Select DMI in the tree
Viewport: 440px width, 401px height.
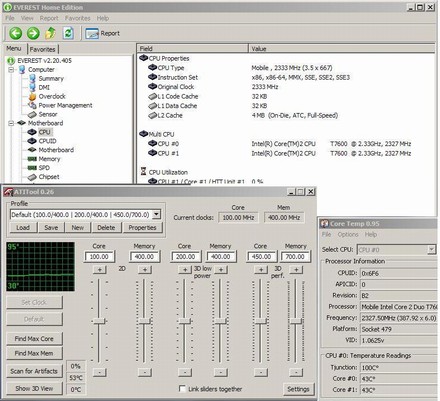(x=44, y=87)
